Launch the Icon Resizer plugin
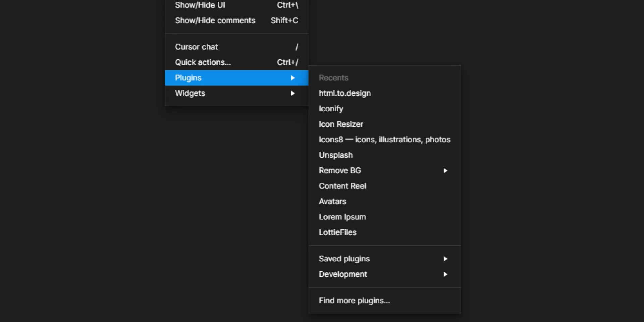 (385, 124)
